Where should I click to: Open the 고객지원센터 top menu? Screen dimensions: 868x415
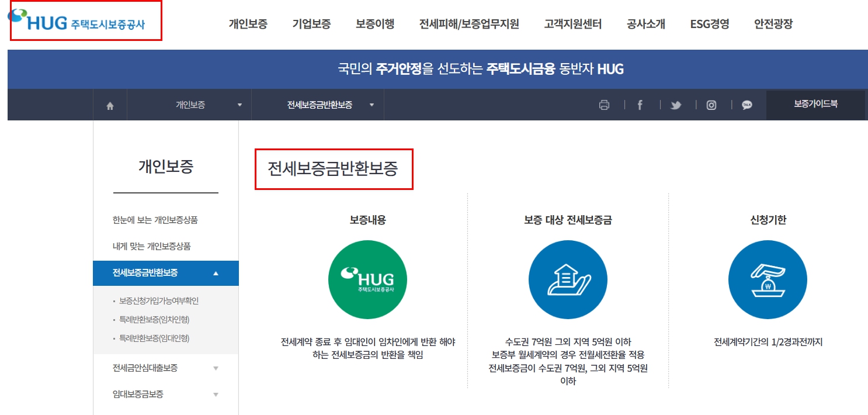572,24
